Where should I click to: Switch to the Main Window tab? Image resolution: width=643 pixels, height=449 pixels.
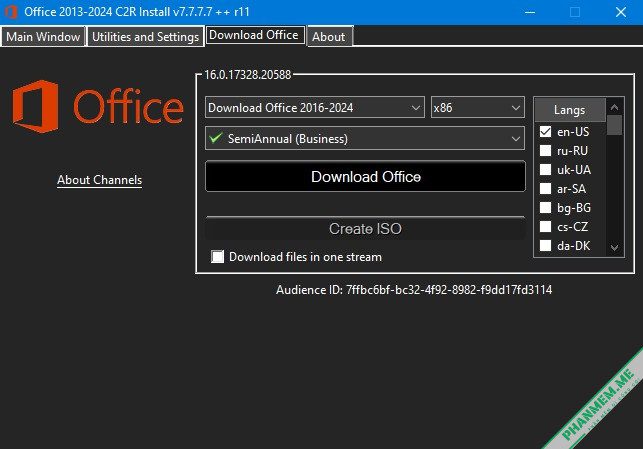click(x=43, y=36)
